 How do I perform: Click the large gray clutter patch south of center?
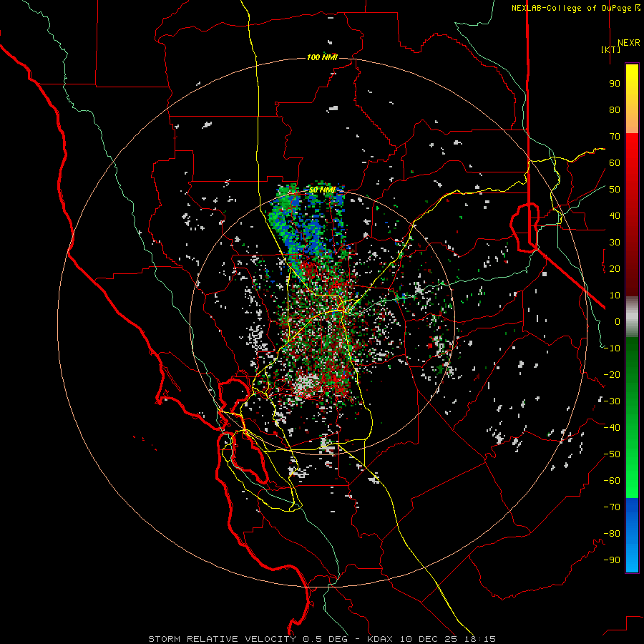click(306, 385)
